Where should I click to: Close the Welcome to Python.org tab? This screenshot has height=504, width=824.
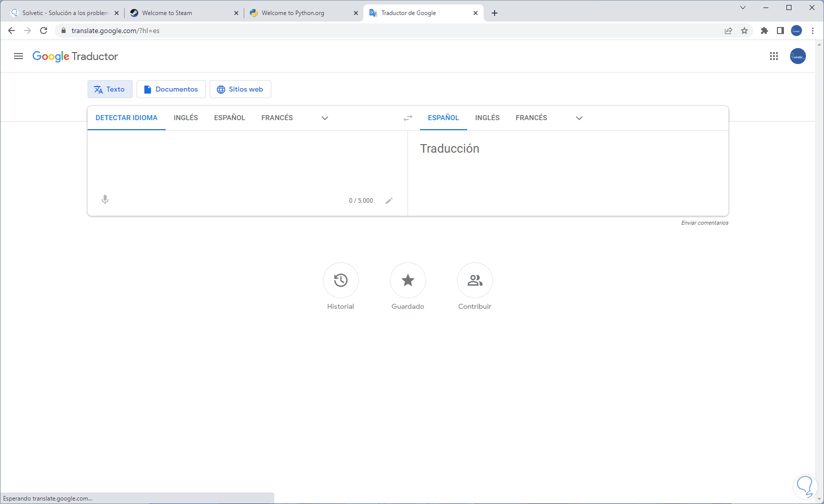[x=356, y=13]
